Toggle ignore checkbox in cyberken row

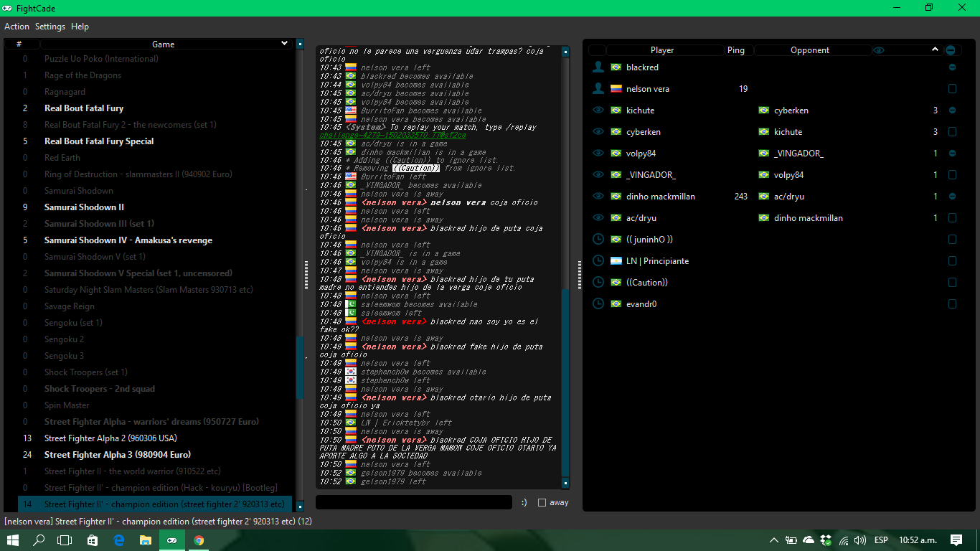click(x=952, y=132)
